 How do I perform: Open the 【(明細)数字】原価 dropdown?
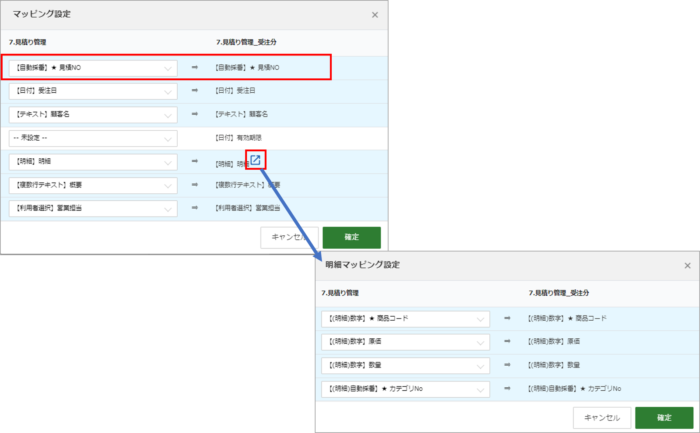pyautogui.click(x=405, y=342)
